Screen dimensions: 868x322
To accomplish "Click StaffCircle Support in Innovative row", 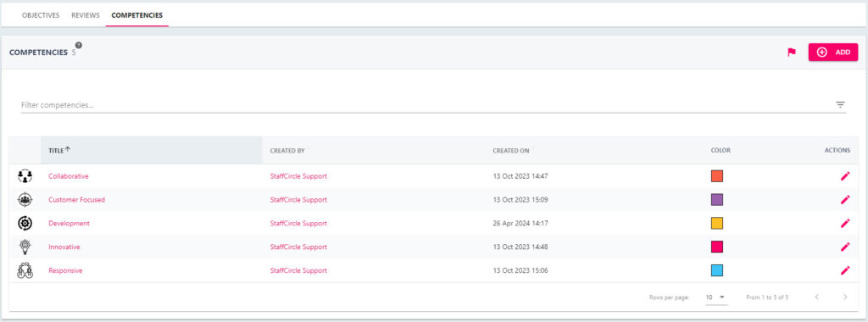I will 298,247.
